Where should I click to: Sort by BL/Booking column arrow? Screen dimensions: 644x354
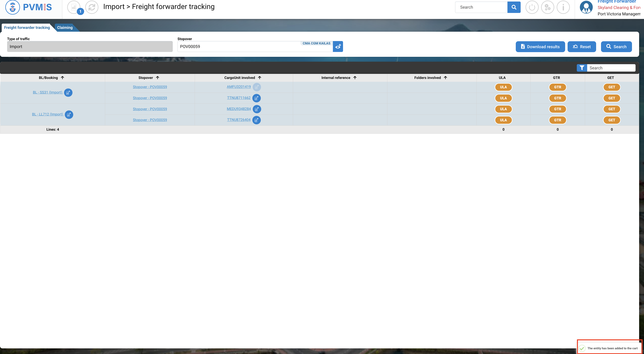coord(63,78)
